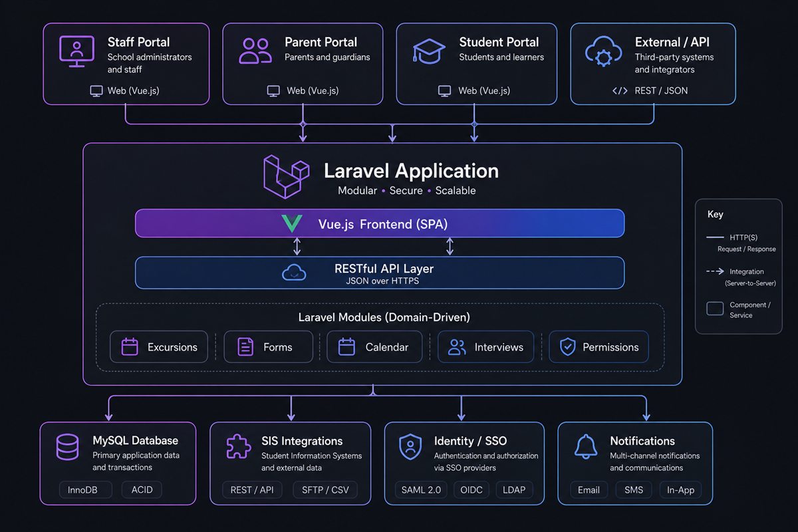
Task: Click the SMS tag
Action: 634,490
